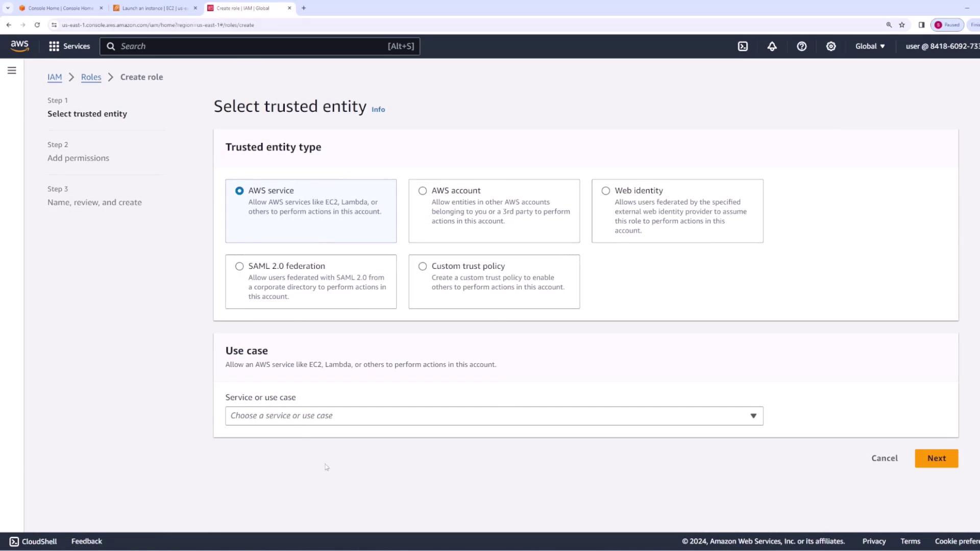Open the tab search dropdown arrow

(8, 8)
